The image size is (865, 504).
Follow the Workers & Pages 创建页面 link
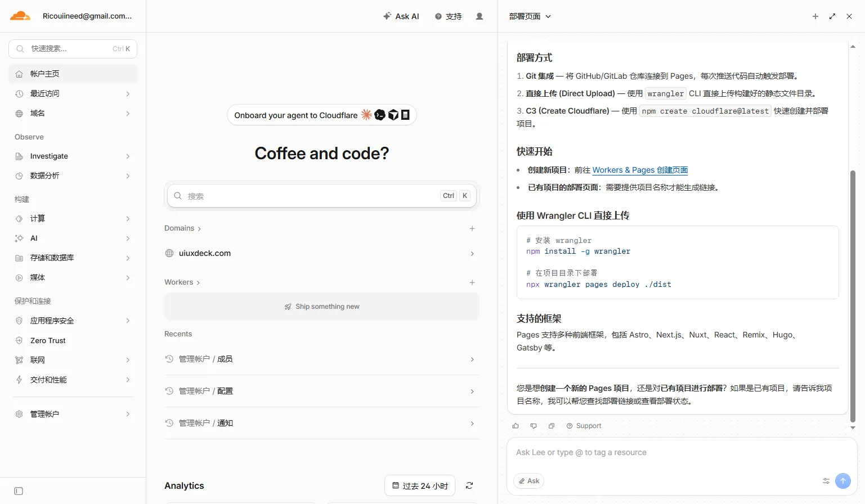point(640,170)
